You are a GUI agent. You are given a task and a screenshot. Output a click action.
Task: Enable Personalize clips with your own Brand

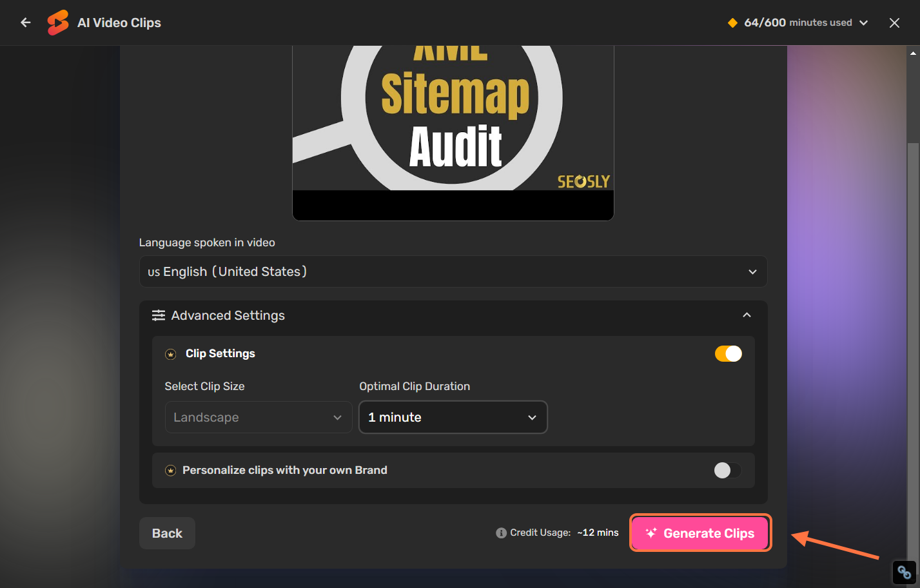[x=728, y=470]
